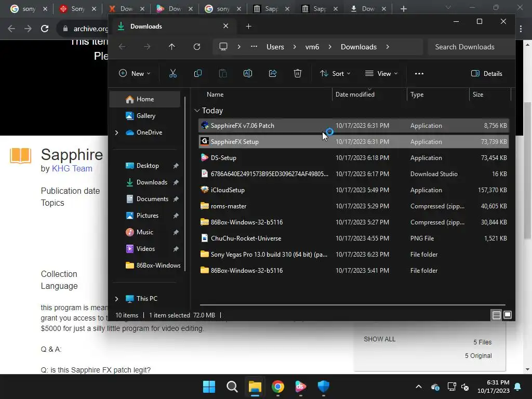
Task: Click the Copy icon in the Explorer toolbar
Action: pos(198,73)
